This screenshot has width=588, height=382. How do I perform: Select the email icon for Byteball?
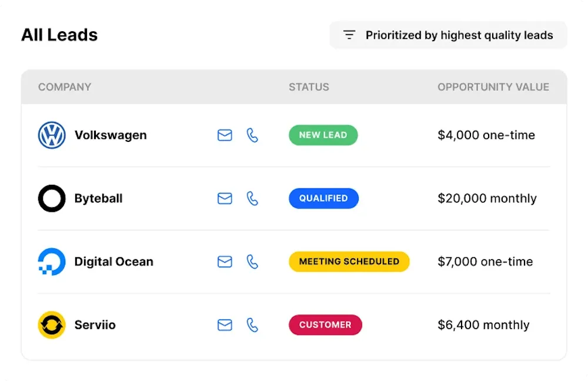pyautogui.click(x=224, y=198)
